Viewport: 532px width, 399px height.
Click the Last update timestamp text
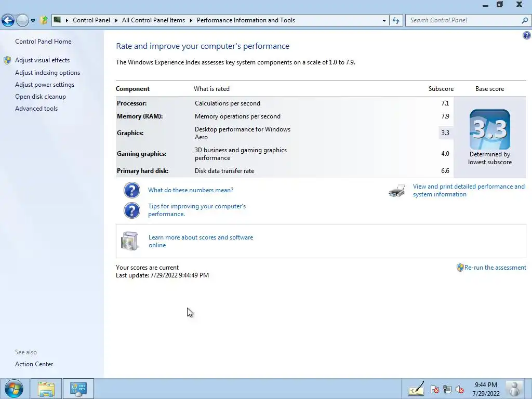pyautogui.click(x=162, y=275)
